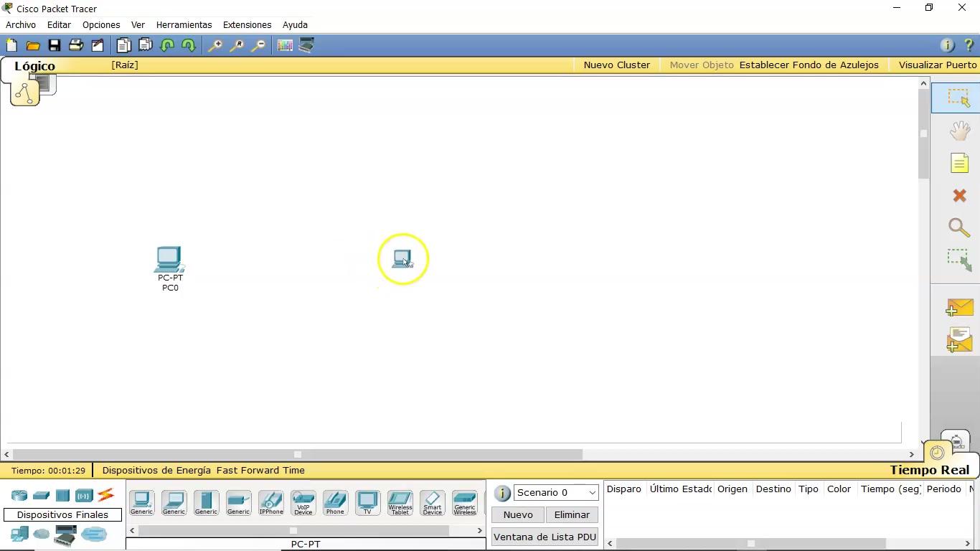
Task: Pick the End Devices category icon
Action: [19, 534]
